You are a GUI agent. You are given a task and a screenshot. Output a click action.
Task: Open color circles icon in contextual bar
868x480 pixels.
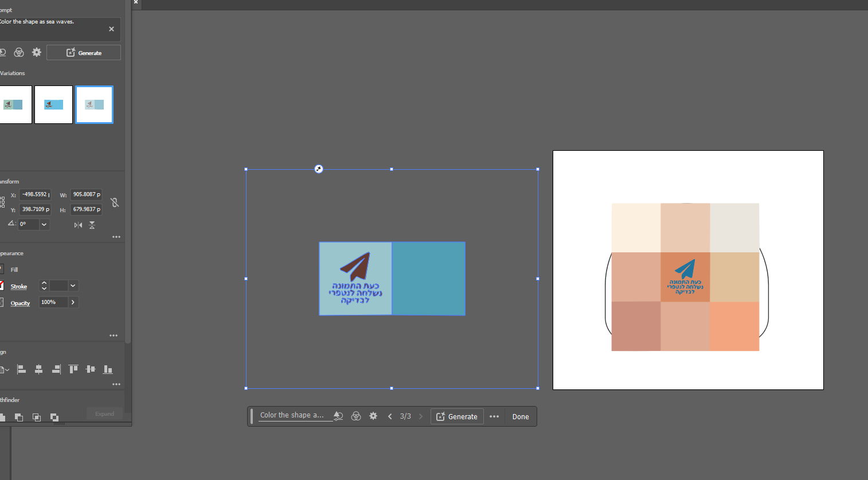356,416
